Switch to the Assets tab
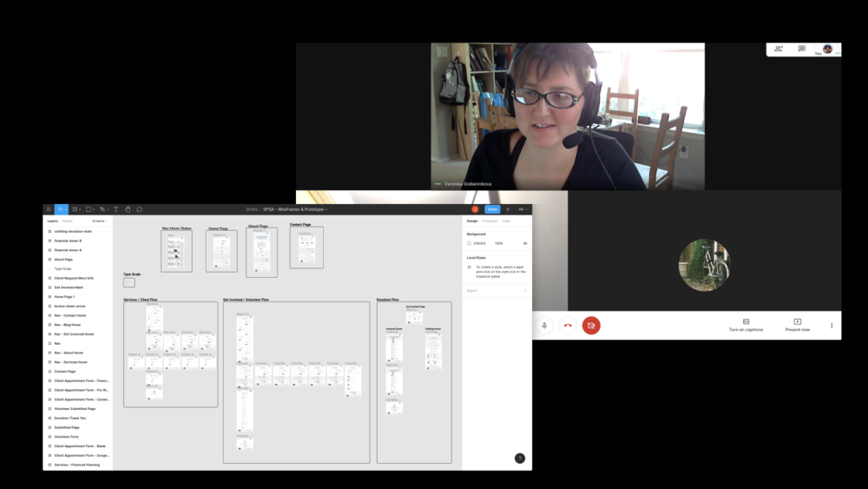Image resolution: width=868 pixels, height=489 pixels. click(x=68, y=221)
